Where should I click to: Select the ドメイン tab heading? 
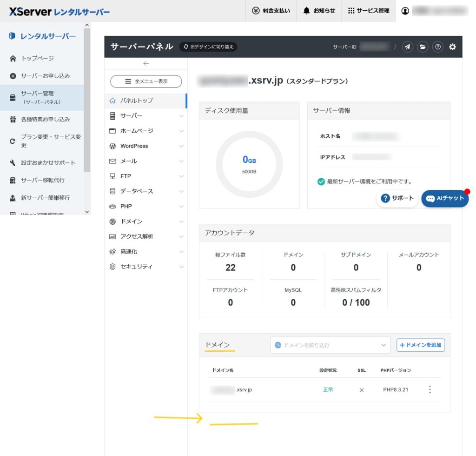[218, 345]
